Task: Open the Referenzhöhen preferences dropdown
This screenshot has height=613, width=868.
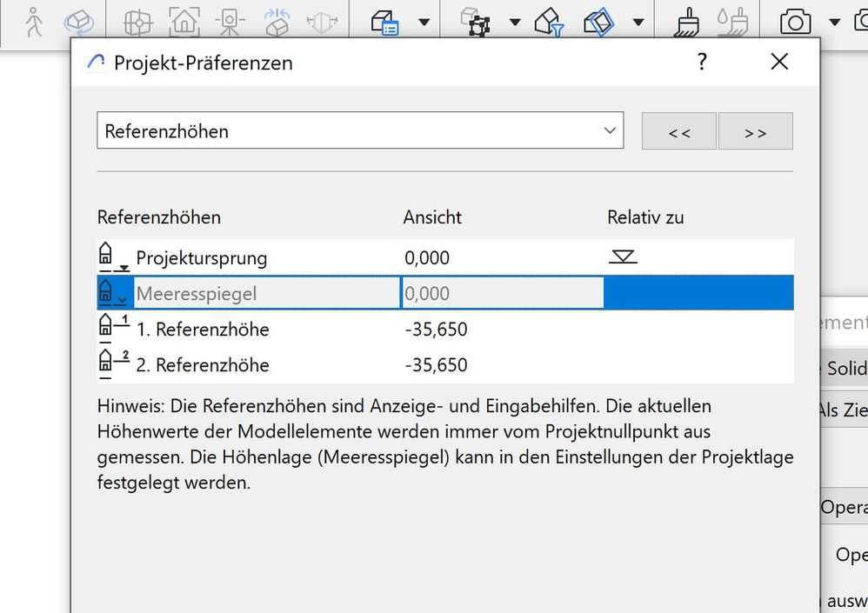Action: (360, 130)
